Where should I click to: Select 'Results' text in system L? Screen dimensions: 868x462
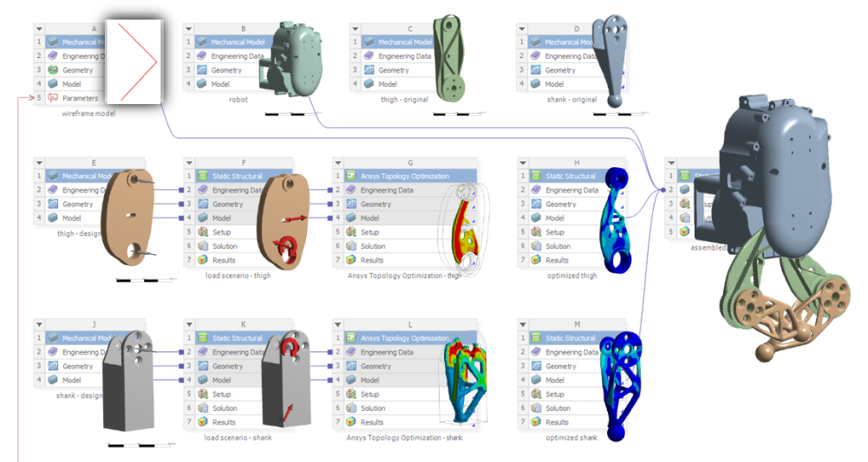[x=371, y=422]
